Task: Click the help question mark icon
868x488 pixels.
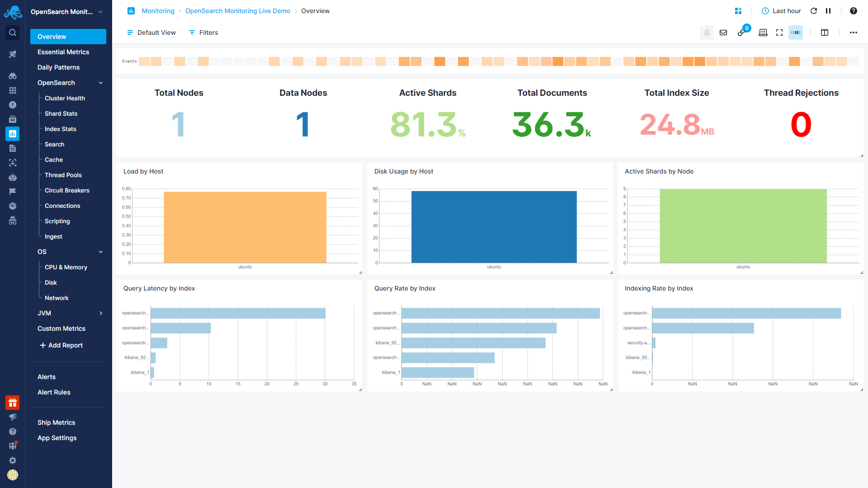Action: coord(854,10)
